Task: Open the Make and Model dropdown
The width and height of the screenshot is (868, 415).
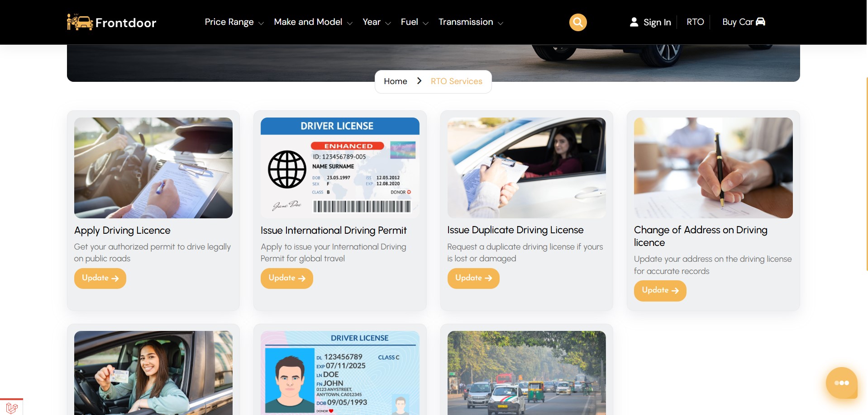Action: pyautogui.click(x=313, y=22)
